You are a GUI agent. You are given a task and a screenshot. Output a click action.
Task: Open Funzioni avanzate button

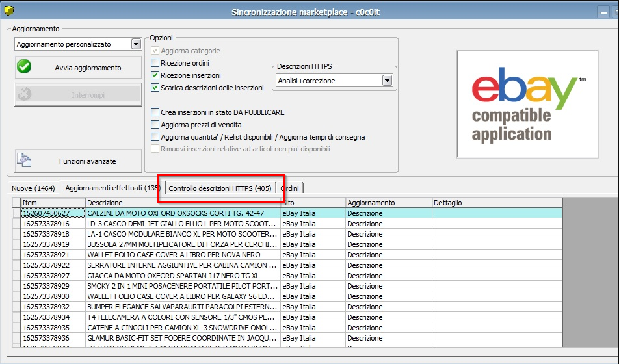(x=78, y=161)
